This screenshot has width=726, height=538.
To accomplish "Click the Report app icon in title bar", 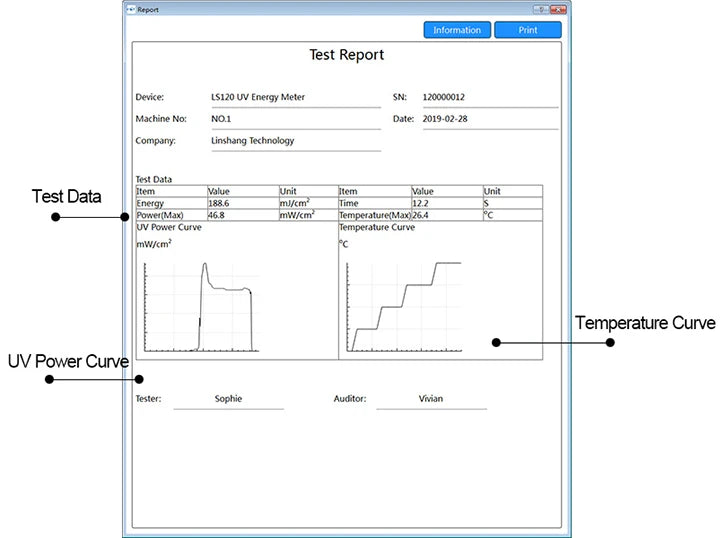I will [130, 9].
